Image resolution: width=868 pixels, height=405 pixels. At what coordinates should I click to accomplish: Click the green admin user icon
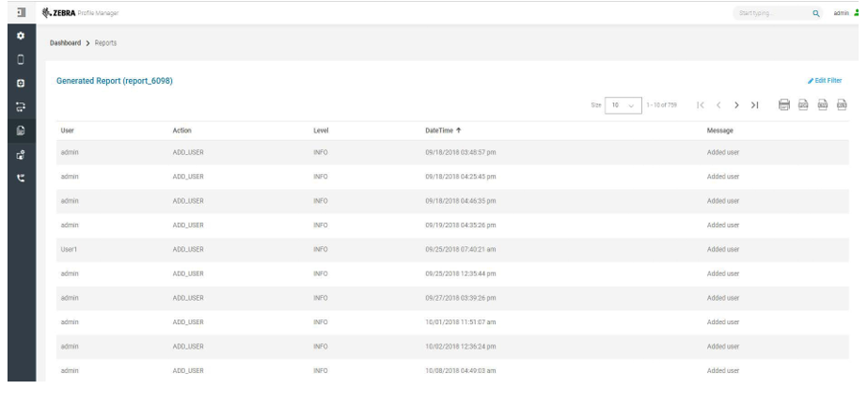tap(861, 11)
